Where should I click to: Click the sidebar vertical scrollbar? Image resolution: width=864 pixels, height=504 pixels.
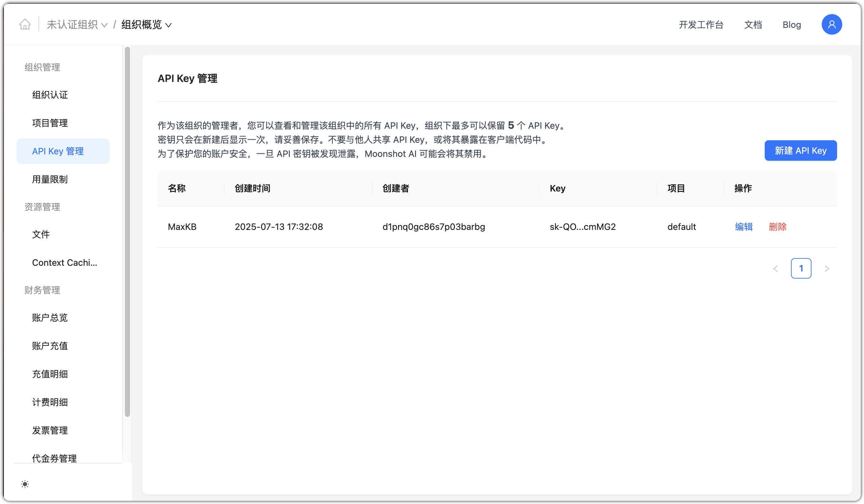(127, 232)
